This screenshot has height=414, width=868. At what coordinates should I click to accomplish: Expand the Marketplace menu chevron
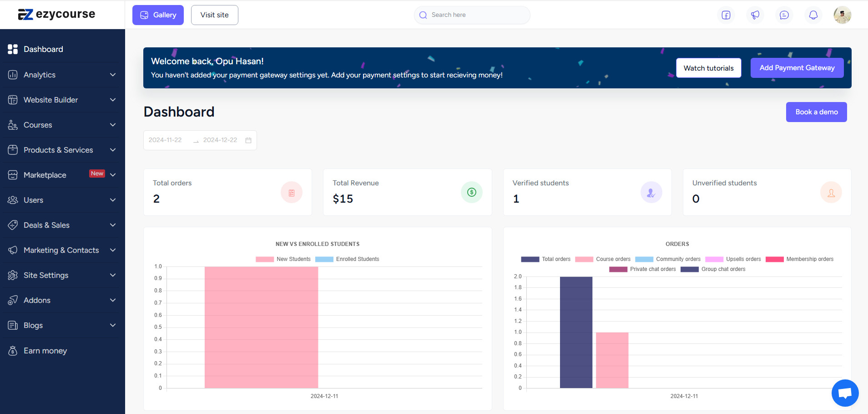click(x=113, y=175)
